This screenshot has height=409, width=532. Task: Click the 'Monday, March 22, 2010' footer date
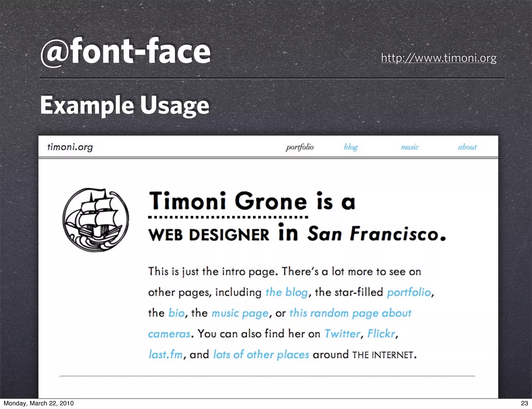(38, 403)
